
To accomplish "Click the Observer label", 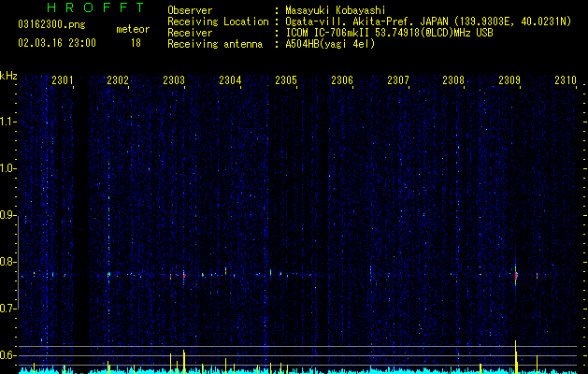I will (190, 10).
